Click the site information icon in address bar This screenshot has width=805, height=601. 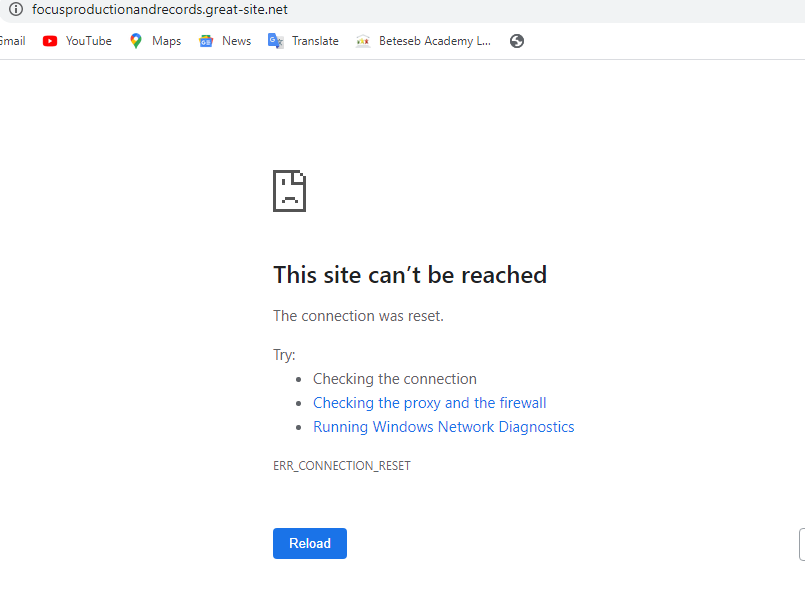point(15,9)
